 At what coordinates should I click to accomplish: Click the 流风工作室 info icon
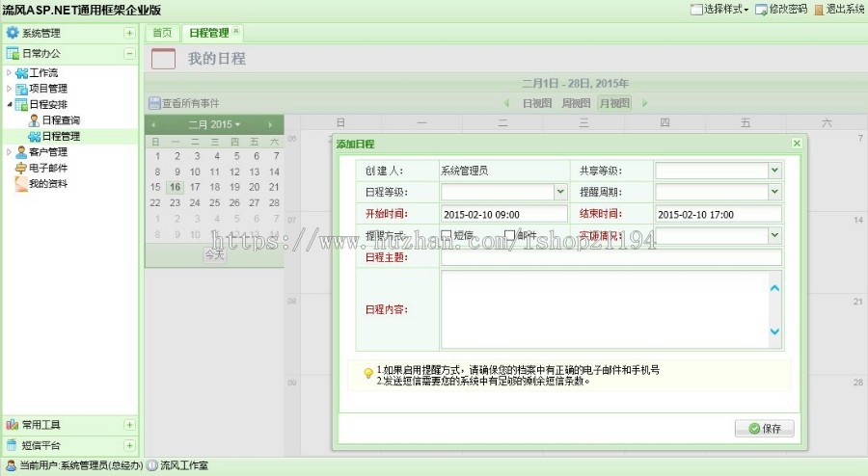coord(152,465)
